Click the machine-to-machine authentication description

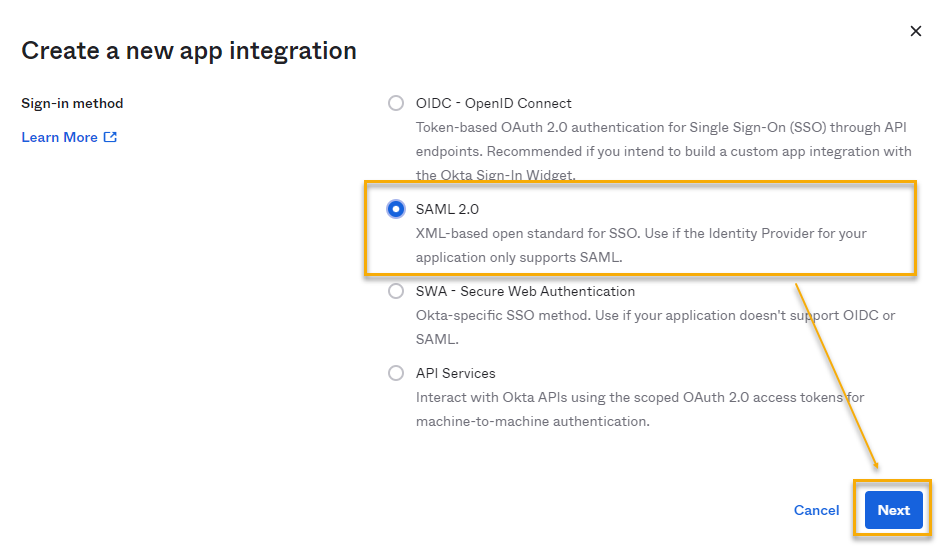coord(640,409)
